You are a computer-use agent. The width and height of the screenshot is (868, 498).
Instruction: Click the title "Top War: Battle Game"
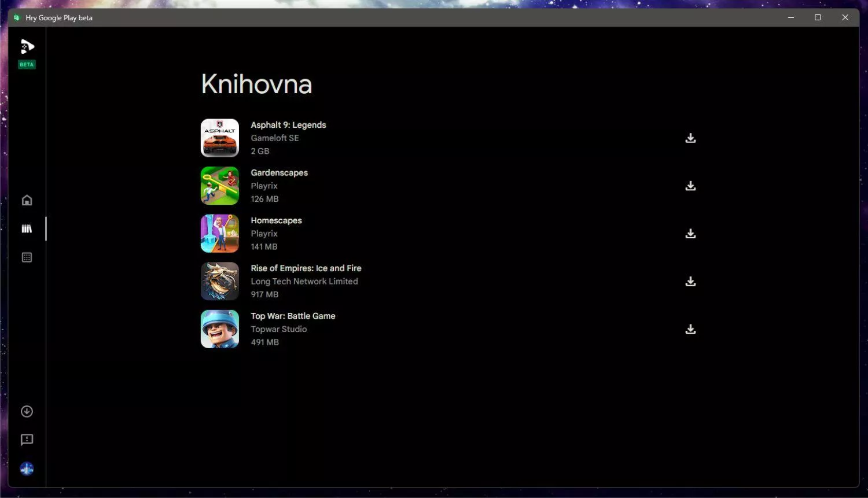pyautogui.click(x=293, y=316)
